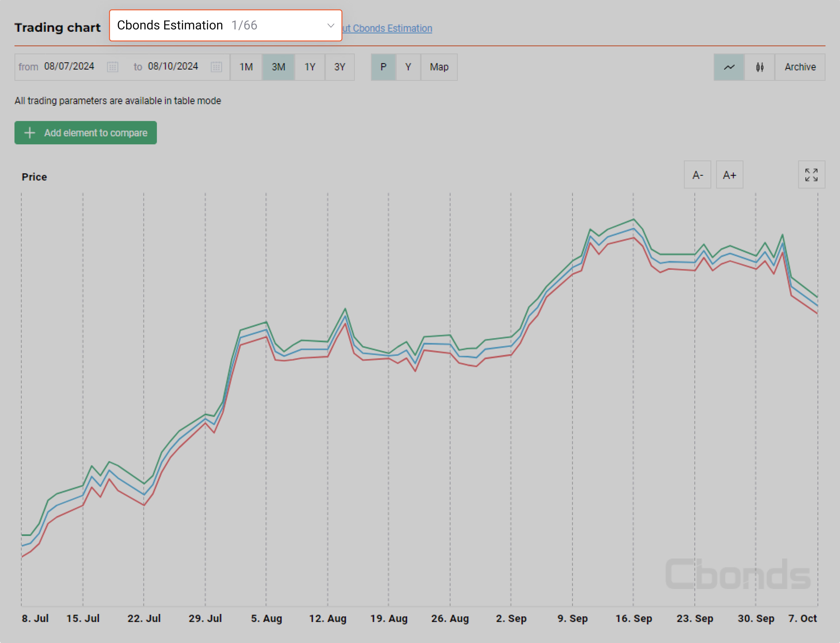The height and width of the screenshot is (643, 840).
Task: Open the 'from' date calendar icon
Action: [x=113, y=67]
